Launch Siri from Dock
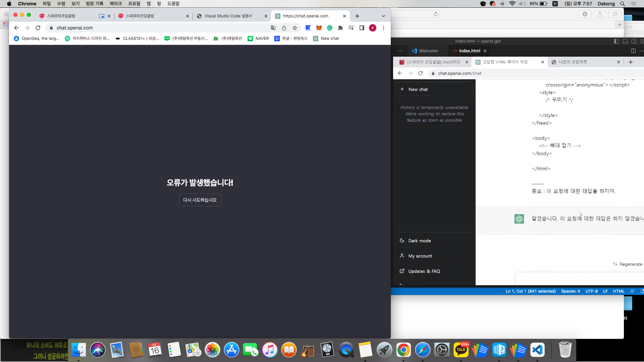Screen dimensions: 644x362 pyautogui.click(x=98, y=350)
